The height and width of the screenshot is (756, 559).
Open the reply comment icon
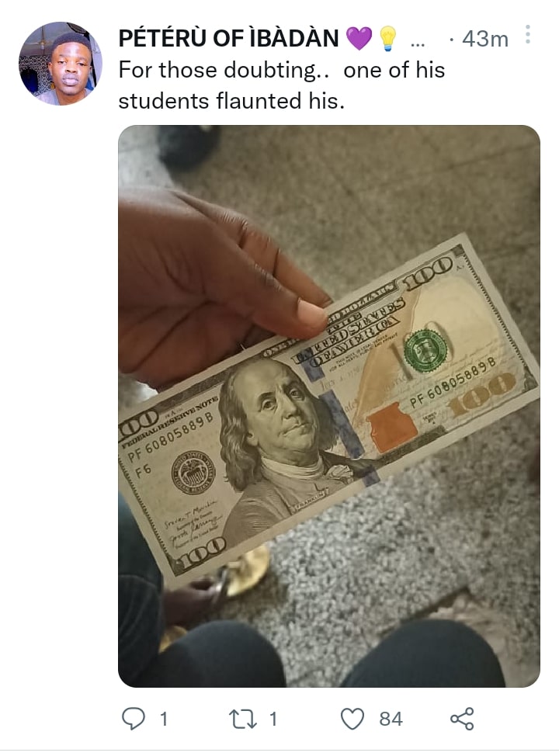point(133,719)
